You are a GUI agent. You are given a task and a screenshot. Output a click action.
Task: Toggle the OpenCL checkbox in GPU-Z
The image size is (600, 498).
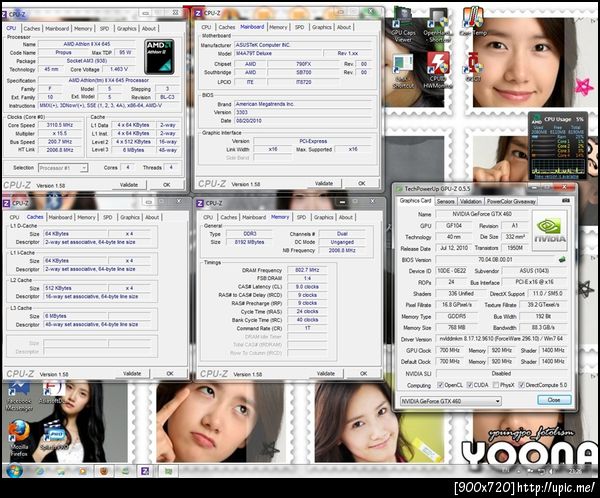[440, 385]
